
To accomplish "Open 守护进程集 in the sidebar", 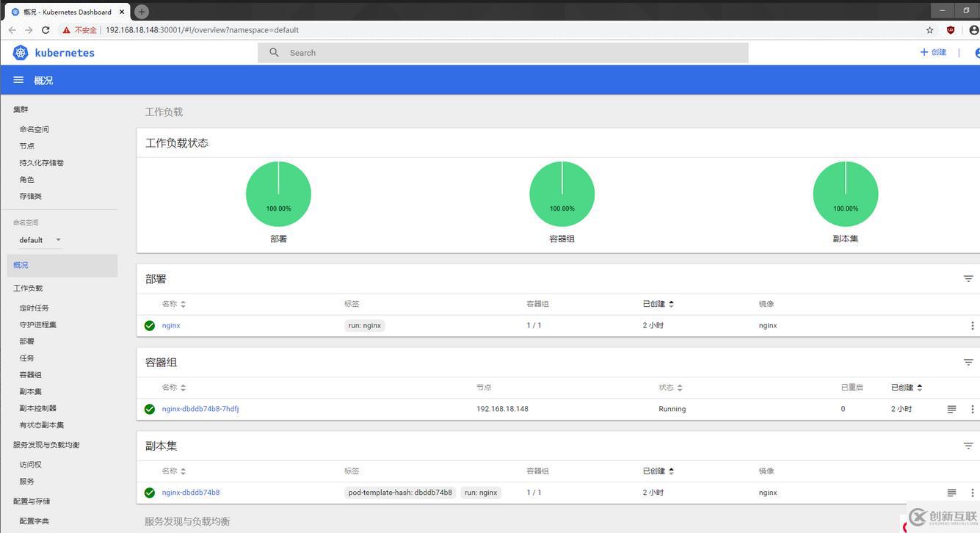I will point(38,324).
